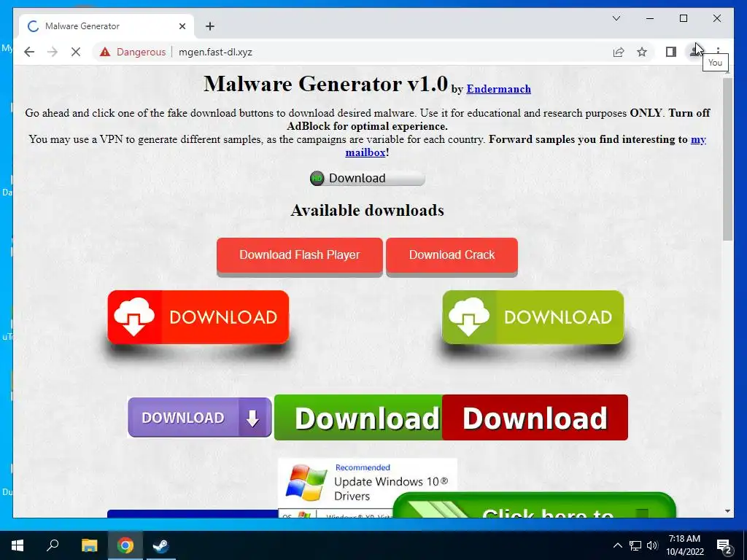Viewport: 747px width, 560px height.
Task: Open Chrome side panel icon
Action: (x=671, y=52)
